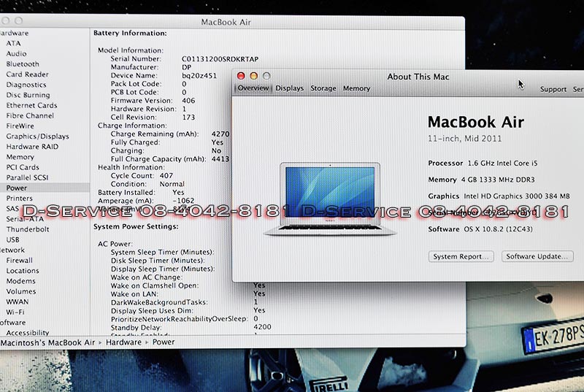Click the Condition value Normal
The height and width of the screenshot is (392, 584).
coord(172,184)
